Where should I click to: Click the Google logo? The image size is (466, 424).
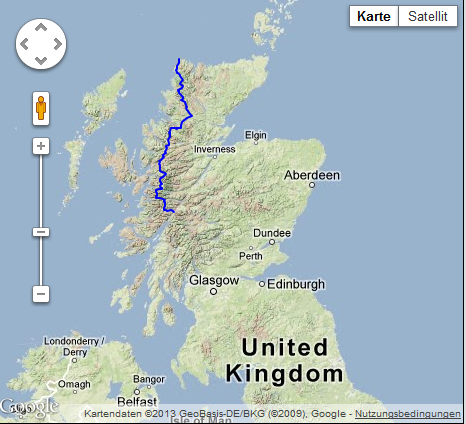click(x=29, y=407)
